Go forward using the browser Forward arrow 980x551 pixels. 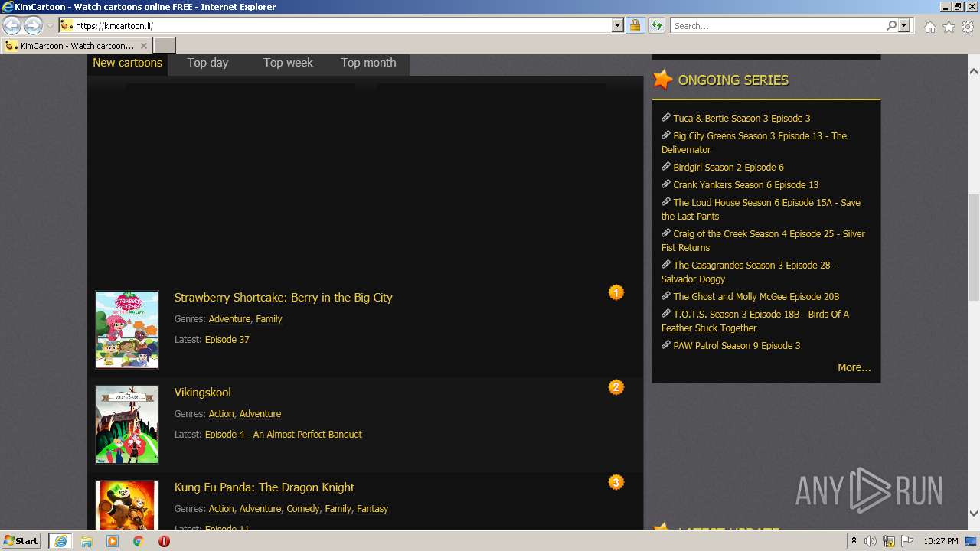pos(33,25)
